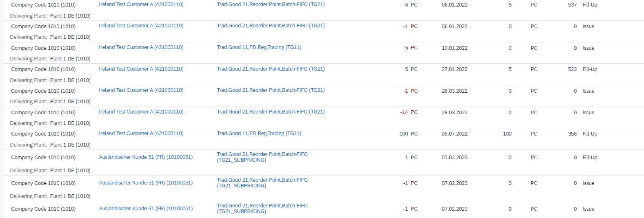644x218 pixels.
Task: Click bottom-most Ausländischer Kunde 51 link
Action: pyautogui.click(x=146, y=209)
